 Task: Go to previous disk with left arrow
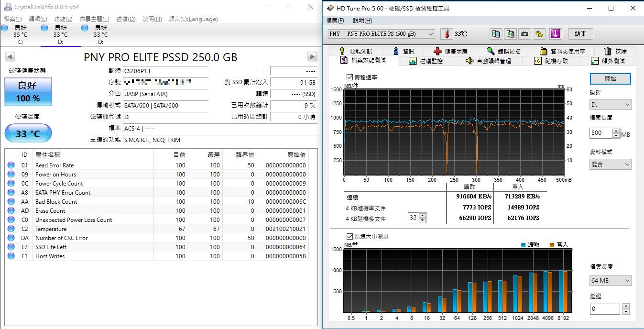(10, 57)
